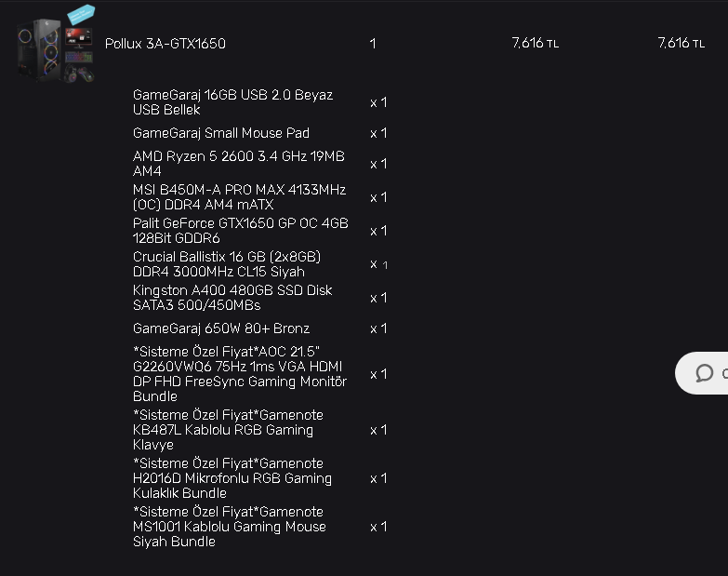This screenshot has width=728, height=576.
Task: Click quantity x 1 beside Crucial Ballistix
Action: 378,264
